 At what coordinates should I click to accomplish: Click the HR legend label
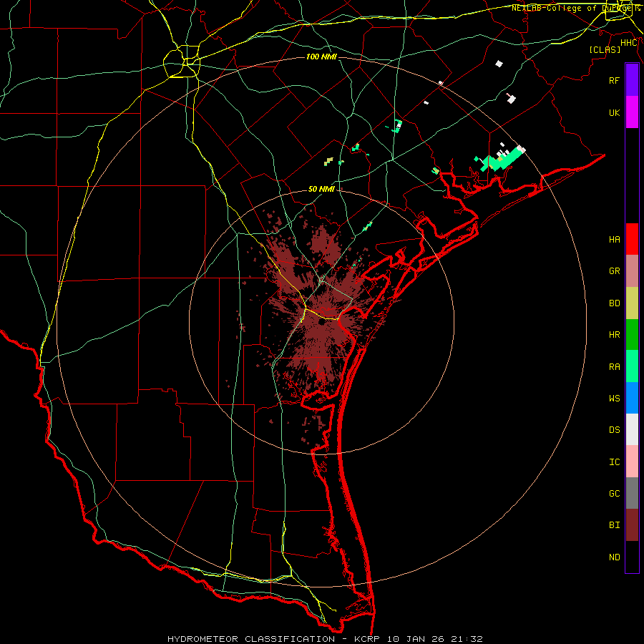coord(615,335)
